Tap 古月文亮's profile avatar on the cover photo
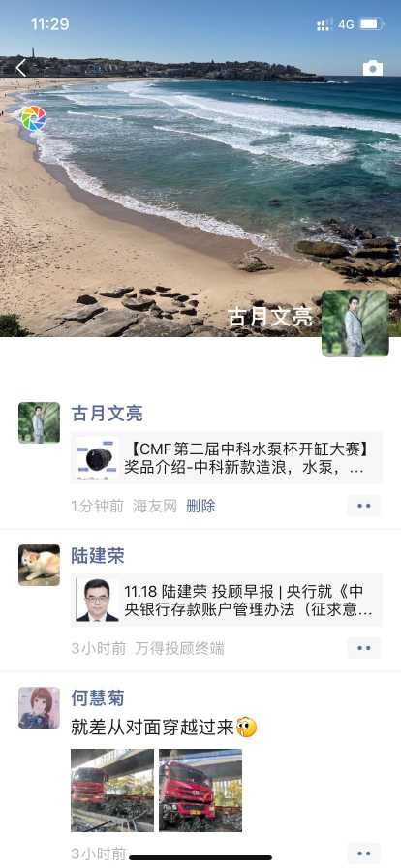Viewport: 401px width, 868px height. (355, 324)
